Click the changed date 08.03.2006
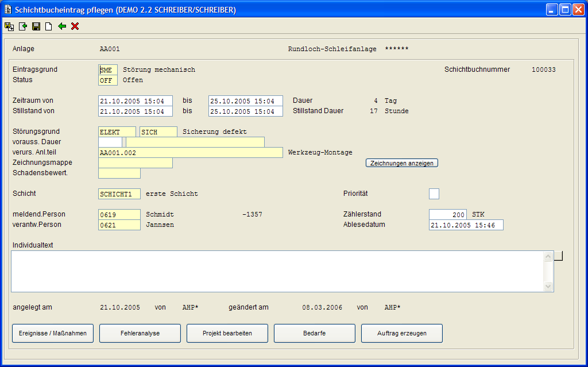 [322, 308]
